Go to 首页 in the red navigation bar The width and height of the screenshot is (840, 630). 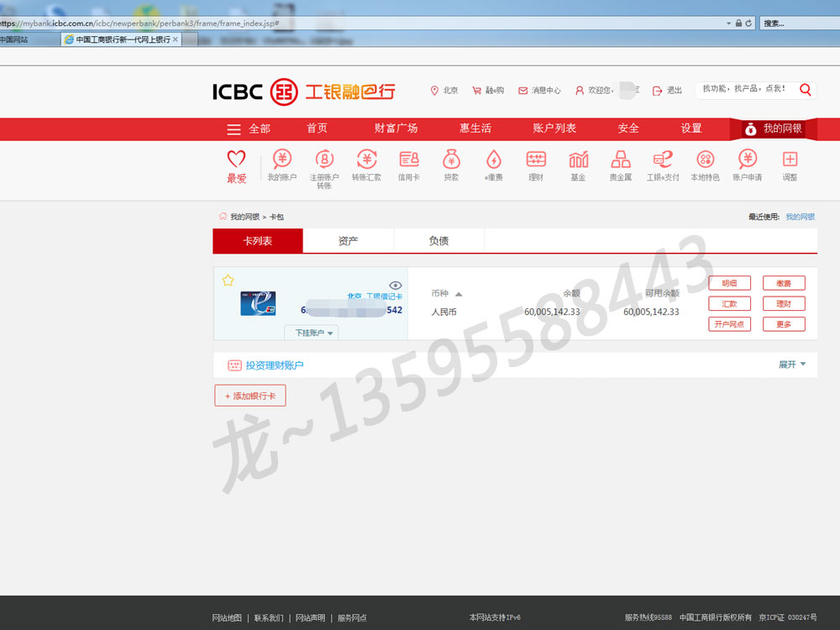point(317,128)
